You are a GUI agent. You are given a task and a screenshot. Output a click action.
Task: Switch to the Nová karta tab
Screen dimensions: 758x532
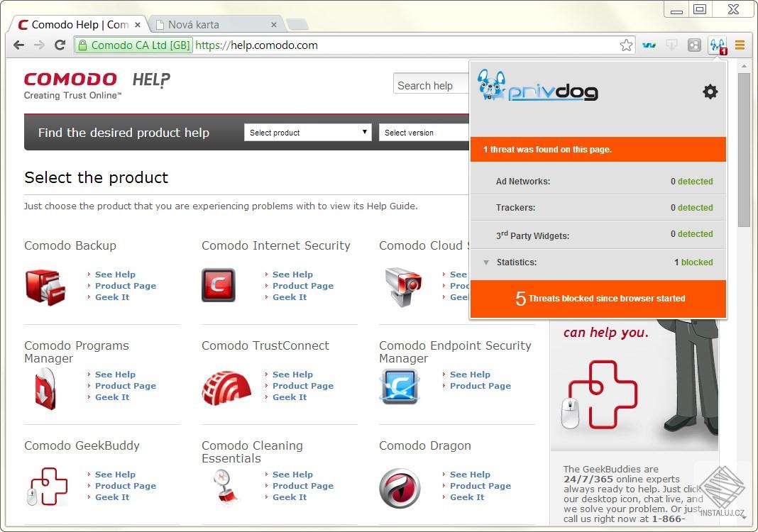[216, 25]
